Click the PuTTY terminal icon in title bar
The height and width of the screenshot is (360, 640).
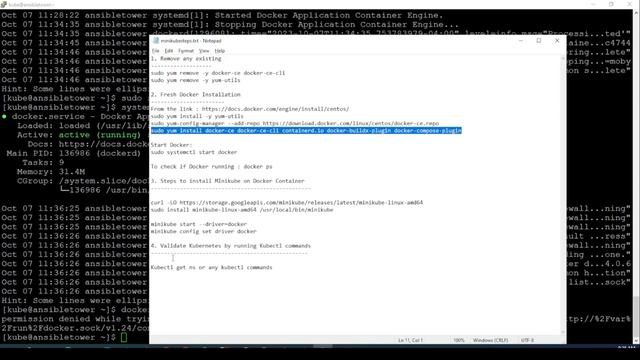[x=4, y=4]
